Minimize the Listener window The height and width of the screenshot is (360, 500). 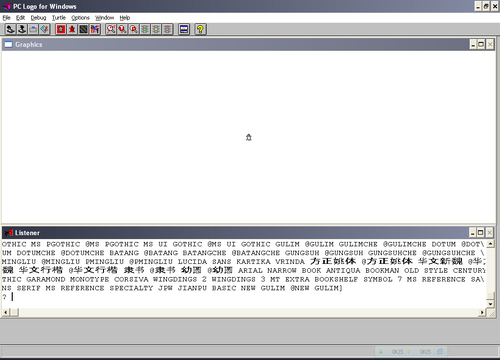click(472, 232)
